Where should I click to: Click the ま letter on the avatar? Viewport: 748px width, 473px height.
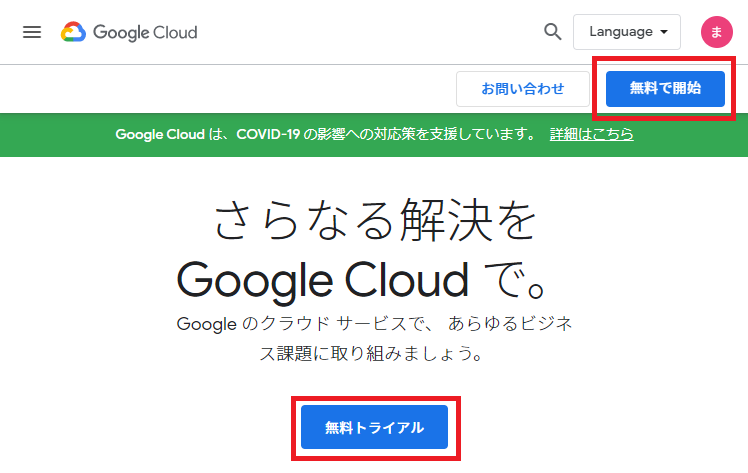716,32
